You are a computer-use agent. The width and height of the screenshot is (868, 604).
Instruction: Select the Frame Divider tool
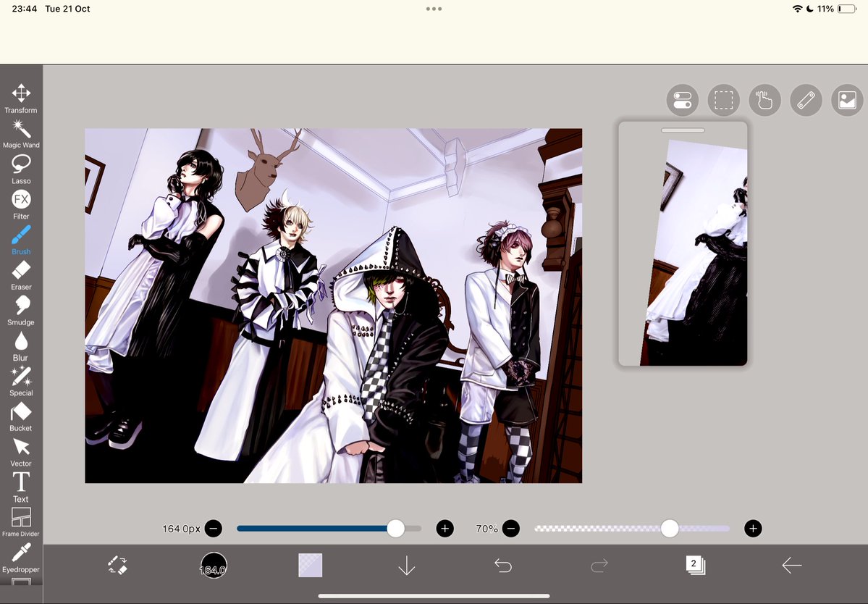(21, 522)
